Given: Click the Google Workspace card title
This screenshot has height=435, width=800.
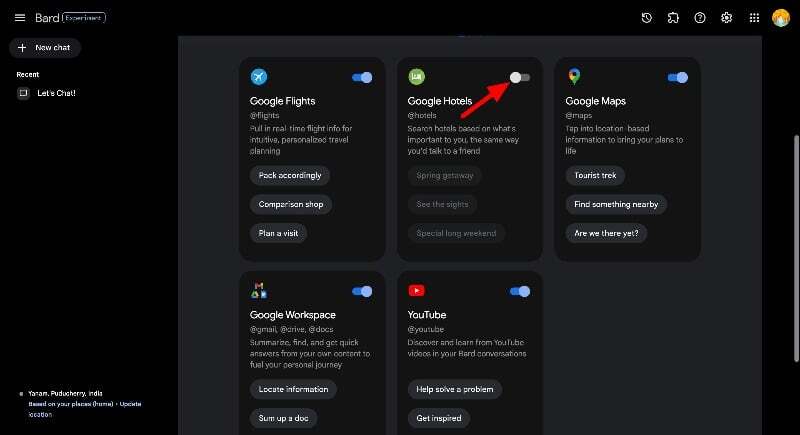Looking at the screenshot, I should tap(292, 315).
